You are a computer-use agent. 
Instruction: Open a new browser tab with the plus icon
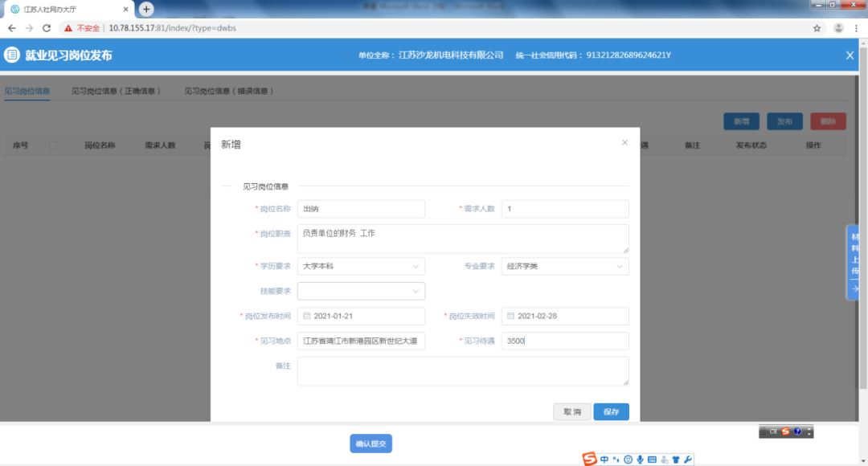pyautogui.click(x=146, y=9)
